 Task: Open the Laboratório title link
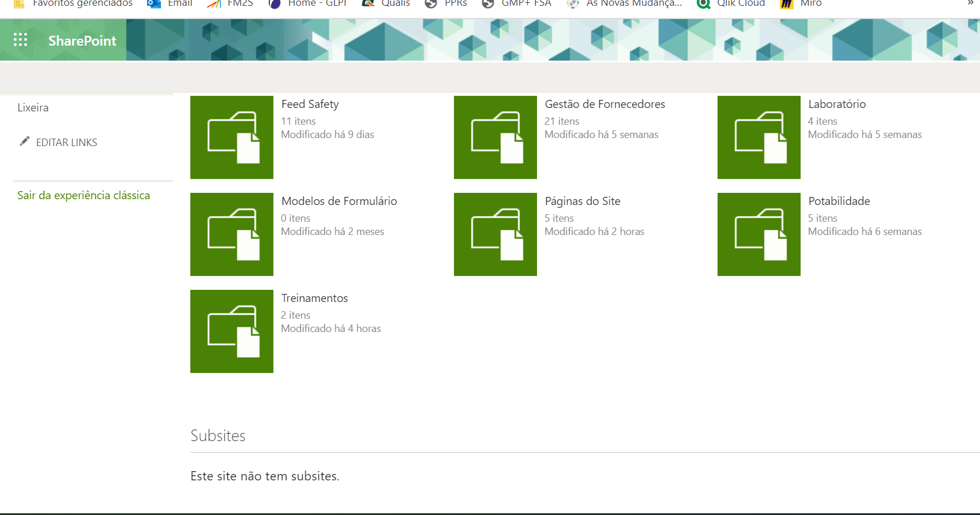pos(837,105)
